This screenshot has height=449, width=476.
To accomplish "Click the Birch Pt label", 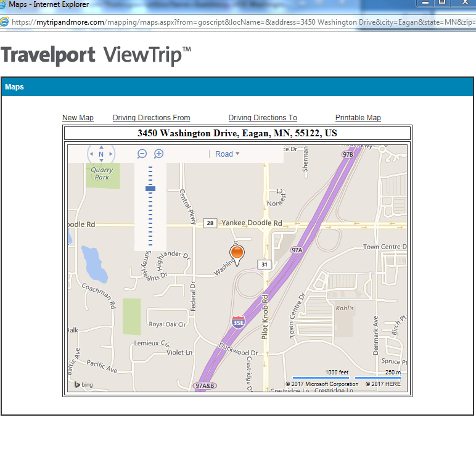I will pos(398,326).
